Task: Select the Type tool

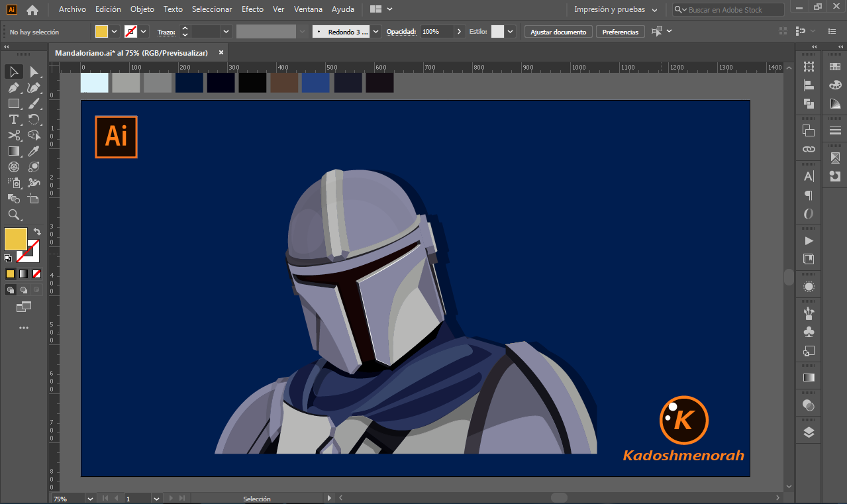Action: [13, 119]
